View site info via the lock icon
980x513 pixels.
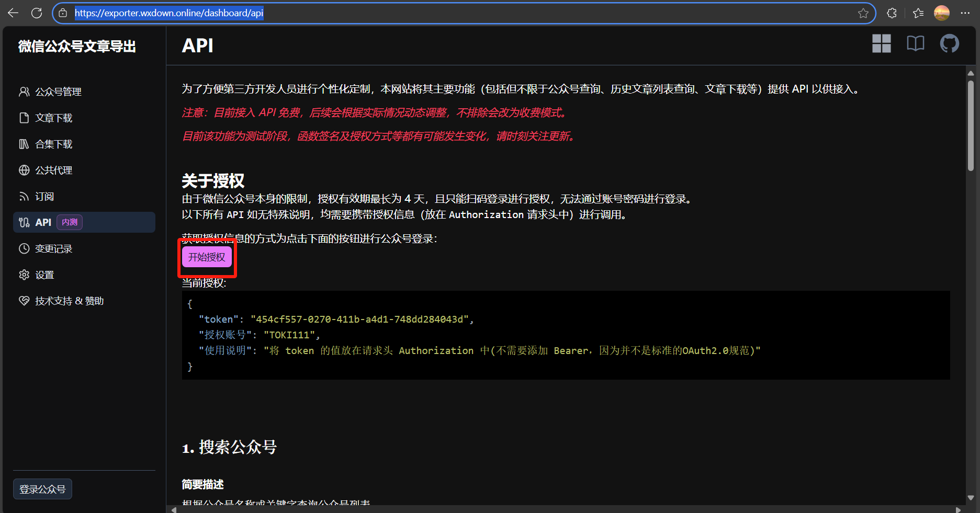[63, 13]
